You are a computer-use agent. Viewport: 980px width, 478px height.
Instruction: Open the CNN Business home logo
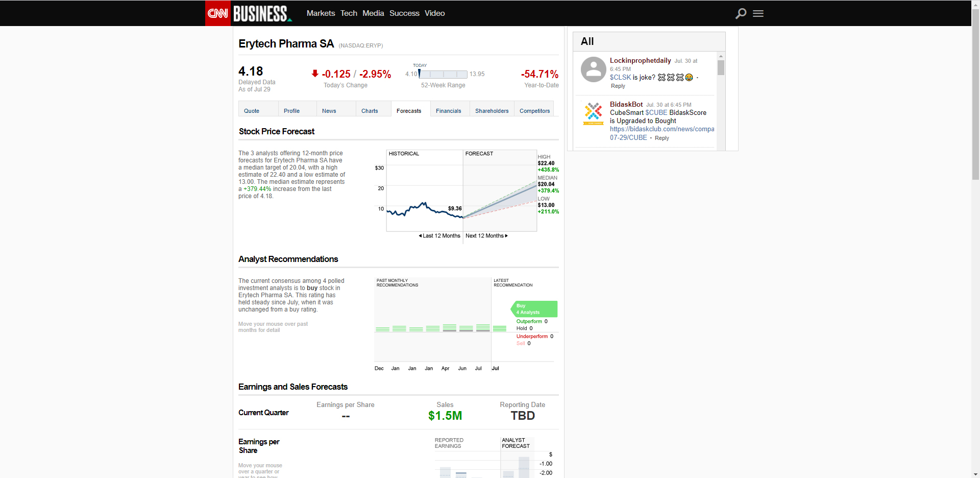[x=262, y=13]
